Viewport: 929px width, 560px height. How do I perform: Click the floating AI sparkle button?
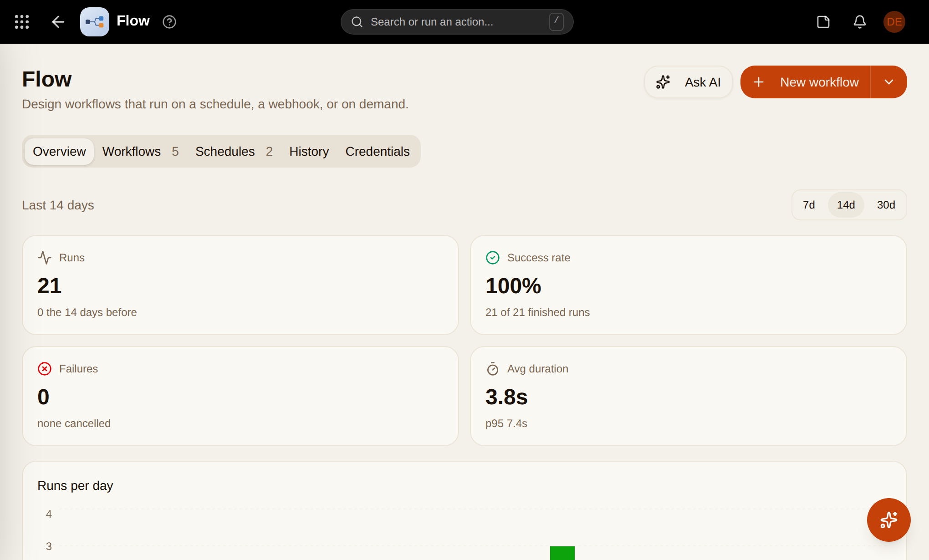pyautogui.click(x=889, y=520)
